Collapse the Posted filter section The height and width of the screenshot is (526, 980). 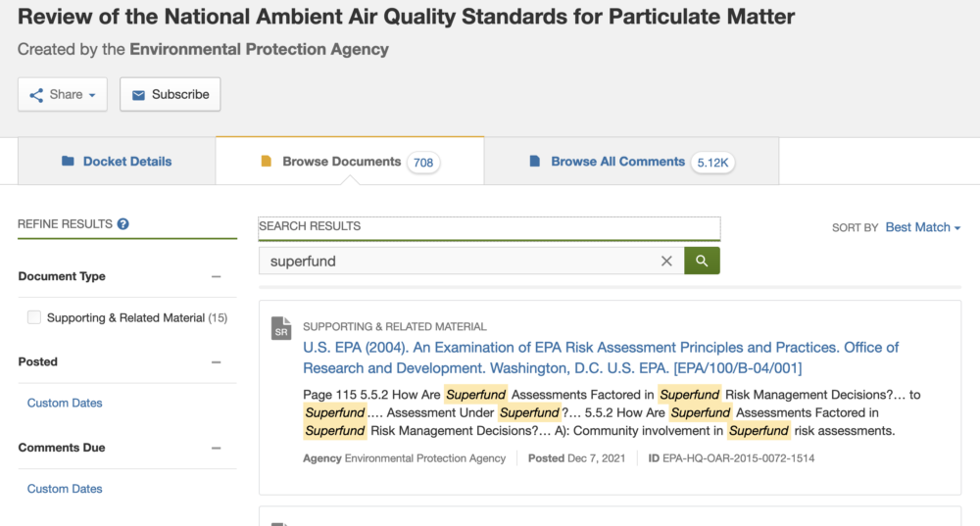[x=217, y=362]
